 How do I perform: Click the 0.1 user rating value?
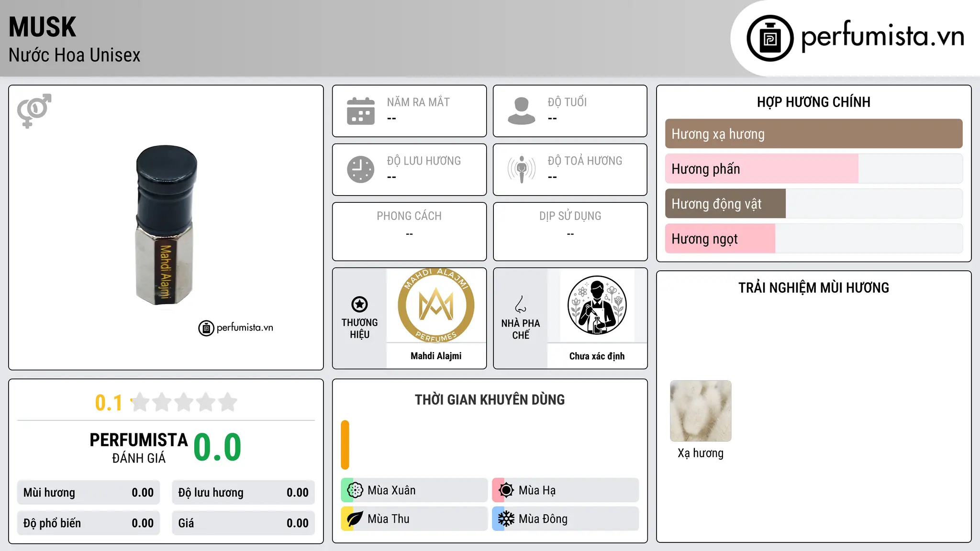tap(109, 403)
